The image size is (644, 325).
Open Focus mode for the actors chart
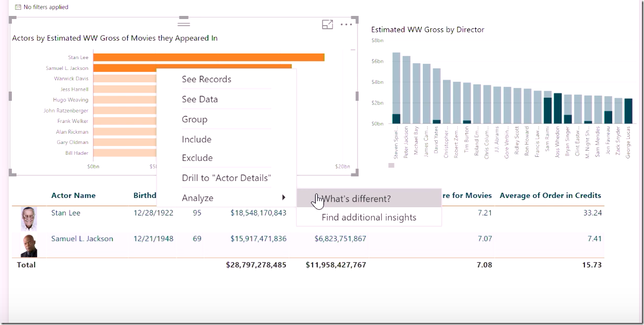point(327,24)
